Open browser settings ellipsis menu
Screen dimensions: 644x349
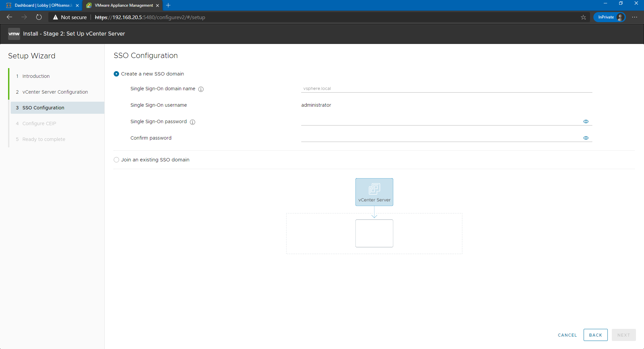coord(635,17)
